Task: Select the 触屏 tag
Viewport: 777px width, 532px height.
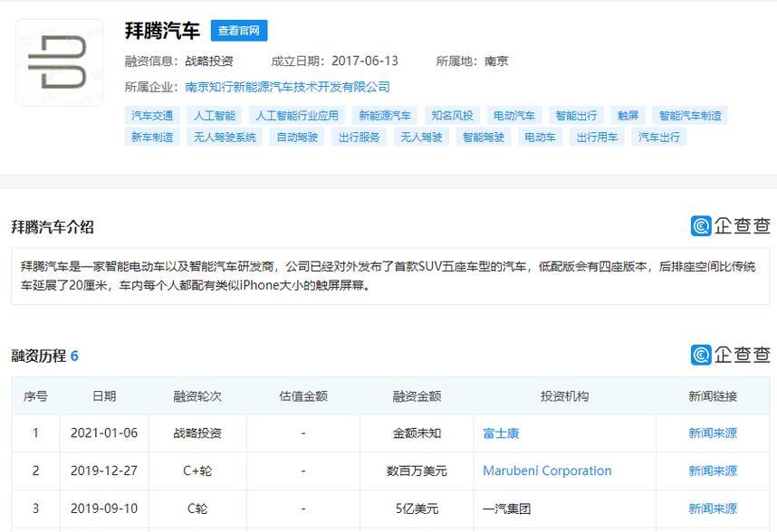Action: pyautogui.click(x=628, y=115)
